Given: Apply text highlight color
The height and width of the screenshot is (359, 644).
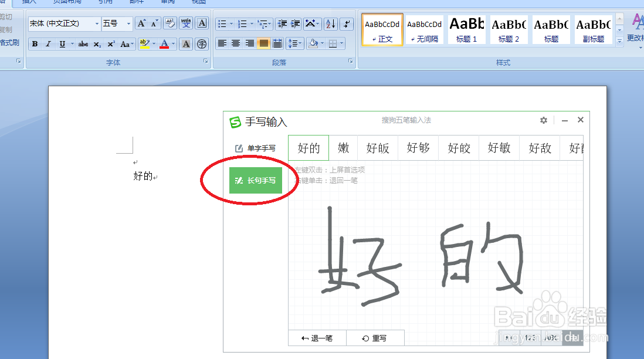Looking at the screenshot, I should tap(145, 43).
